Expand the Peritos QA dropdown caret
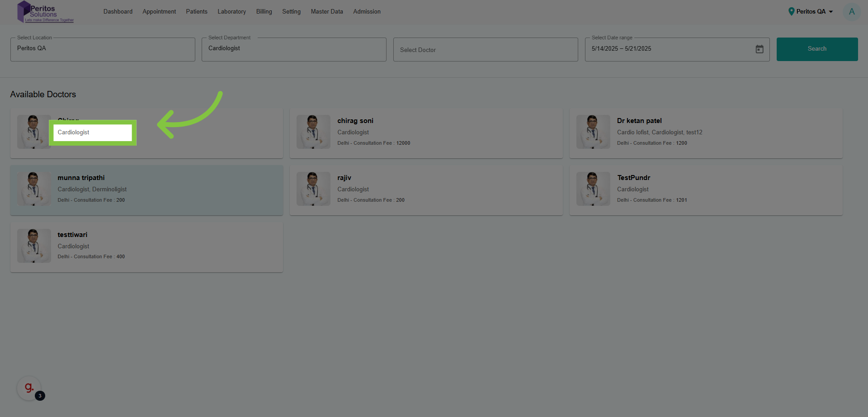Screen dimensions: 868x417 point(831,12)
